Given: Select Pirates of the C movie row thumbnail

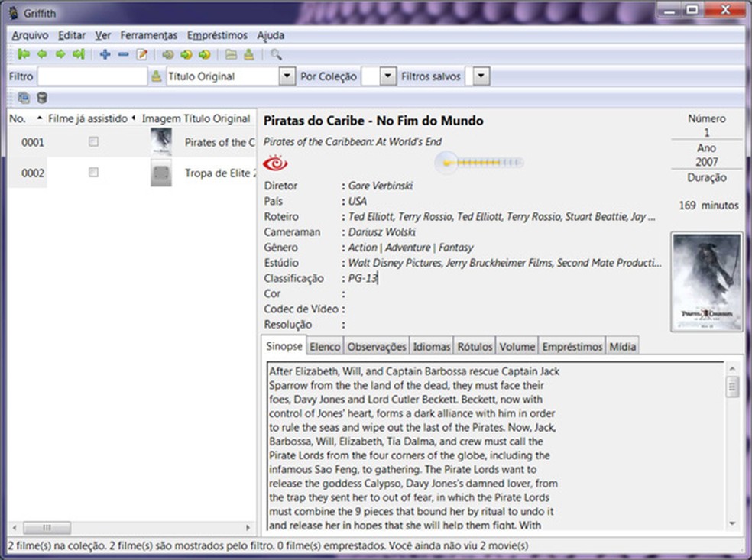Looking at the screenshot, I should [161, 141].
